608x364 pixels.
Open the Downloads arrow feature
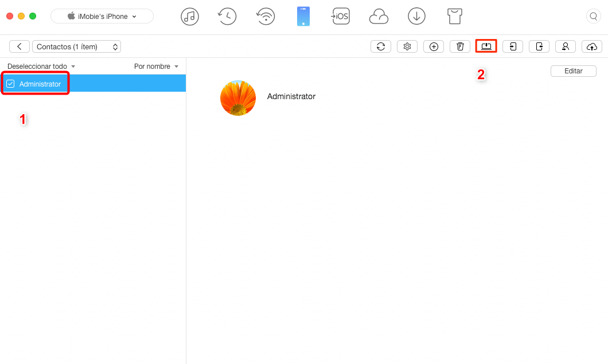point(416,16)
